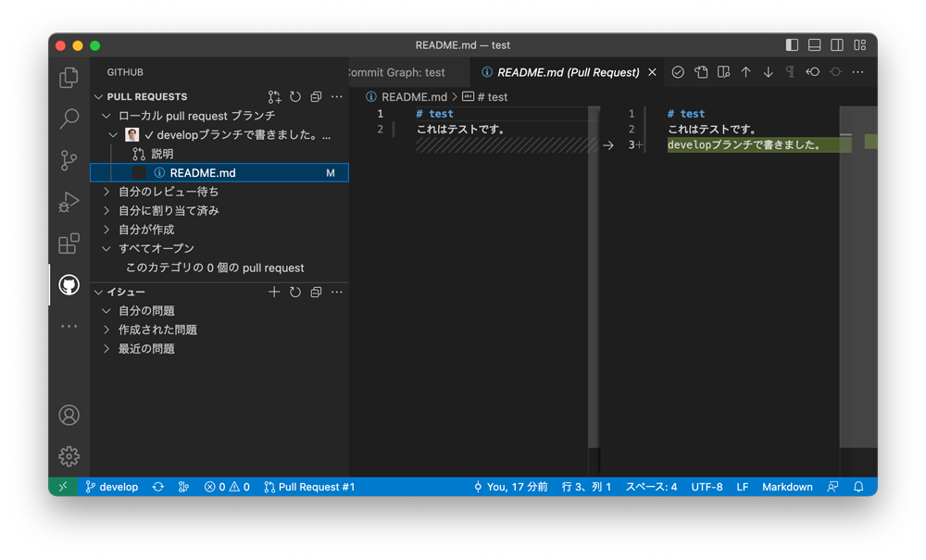Viewport: 926px width, 560px height.
Task: Go to previous change arrow
Action: pyautogui.click(x=745, y=72)
